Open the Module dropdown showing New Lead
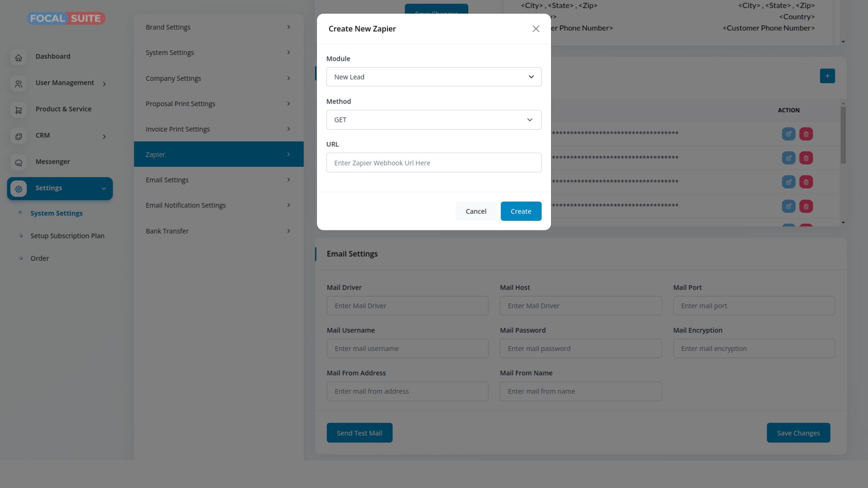868x488 pixels. tap(434, 77)
